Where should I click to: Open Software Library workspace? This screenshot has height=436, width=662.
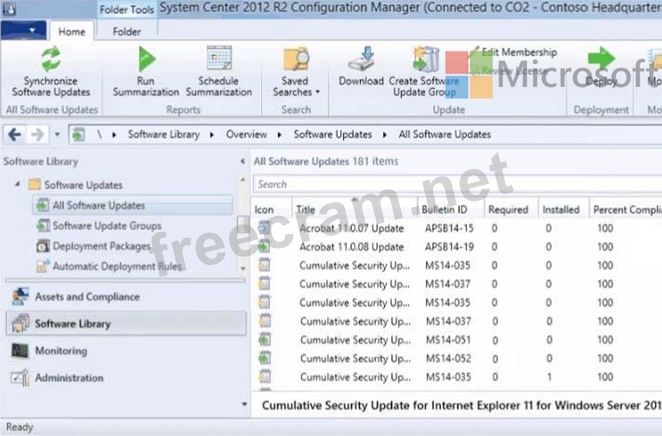click(126, 324)
